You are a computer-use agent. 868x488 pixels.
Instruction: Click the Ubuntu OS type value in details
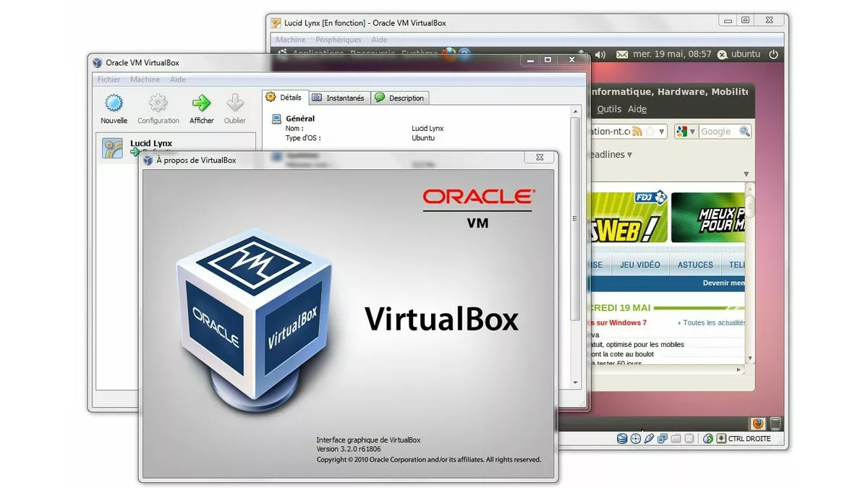tap(423, 138)
